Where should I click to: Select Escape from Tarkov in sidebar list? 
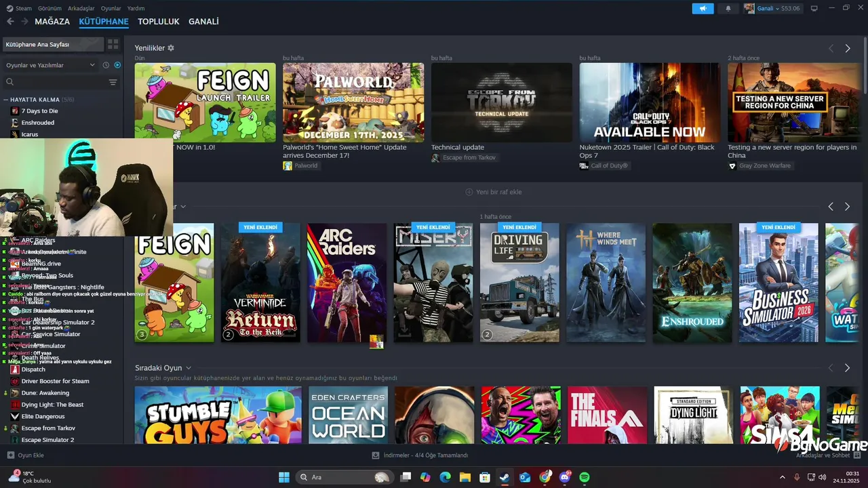48,428
